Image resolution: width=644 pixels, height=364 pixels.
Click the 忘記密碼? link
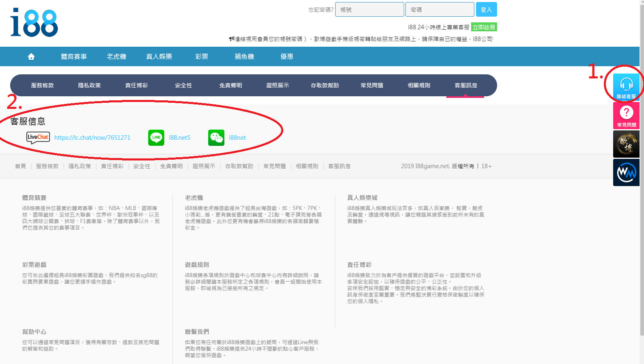coord(321,10)
